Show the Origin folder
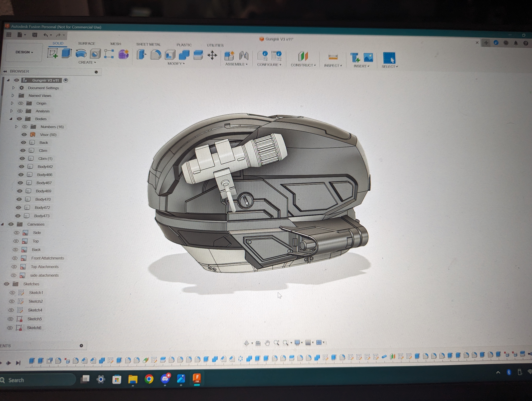 point(21,103)
